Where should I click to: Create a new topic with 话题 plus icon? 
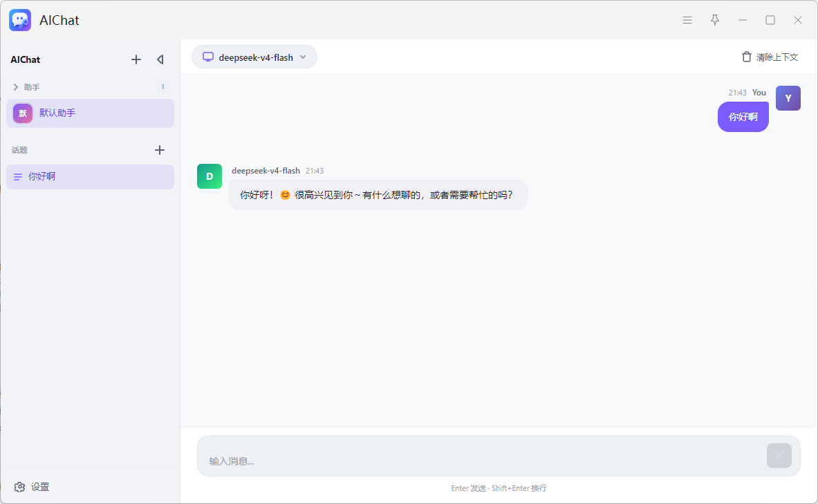coord(160,150)
